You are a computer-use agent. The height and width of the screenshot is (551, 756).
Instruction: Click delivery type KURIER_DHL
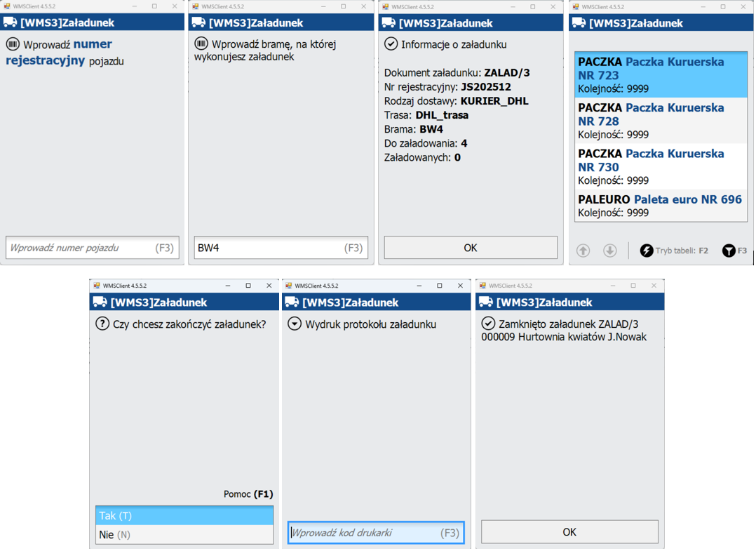click(x=494, y=101)
